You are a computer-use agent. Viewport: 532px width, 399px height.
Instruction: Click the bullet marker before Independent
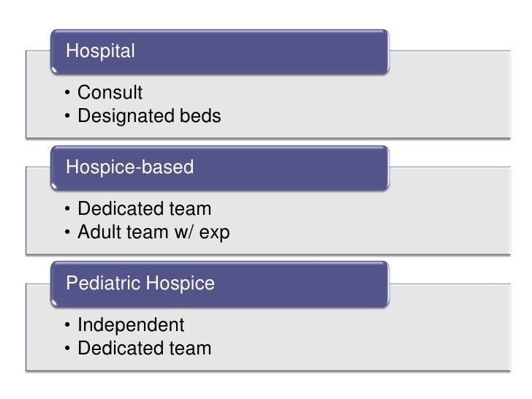[67, 324]
